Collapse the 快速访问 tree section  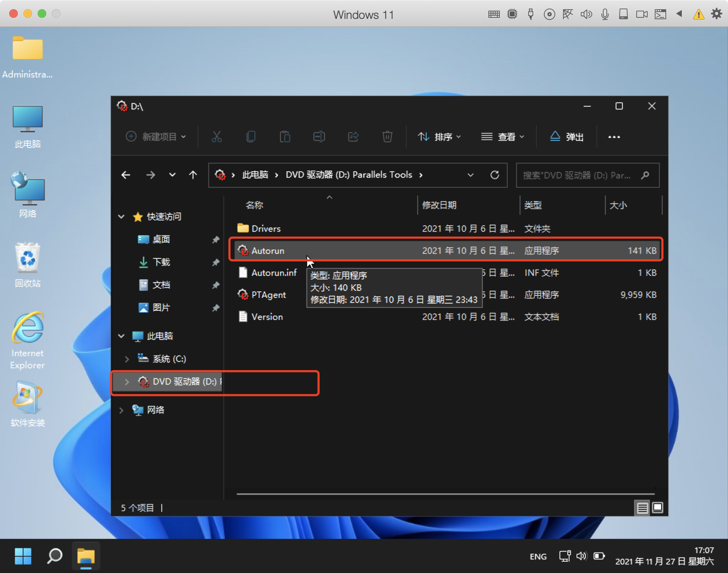(x=121, y=216)
